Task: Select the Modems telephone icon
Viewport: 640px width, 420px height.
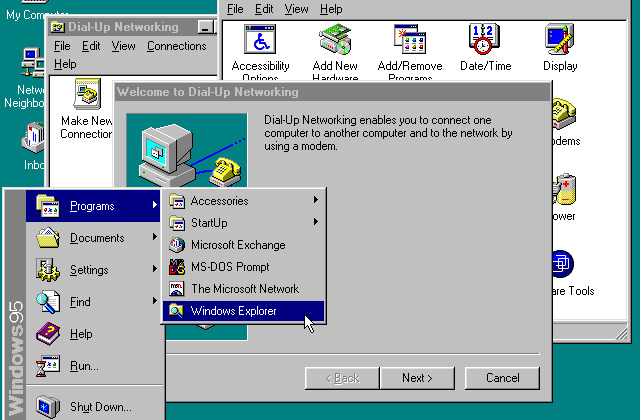Action: tap(564, 113)
